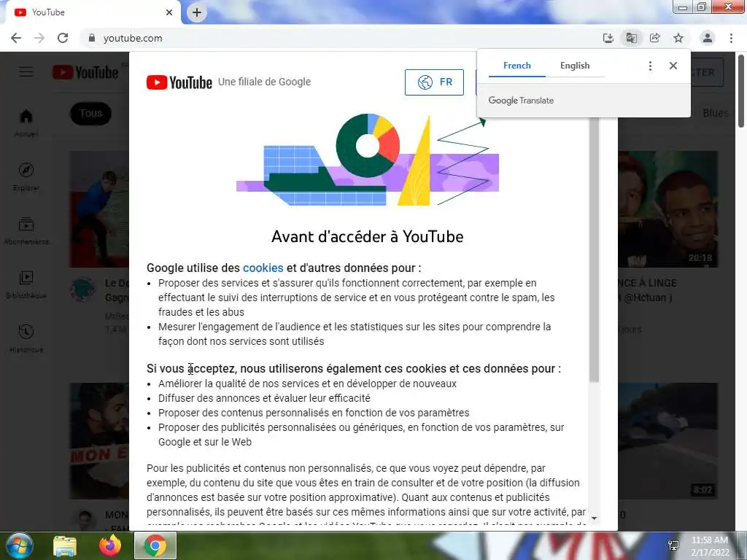747x560 pixels.
Task: Select the YouTube browser tab
Action: coord(90,12)
